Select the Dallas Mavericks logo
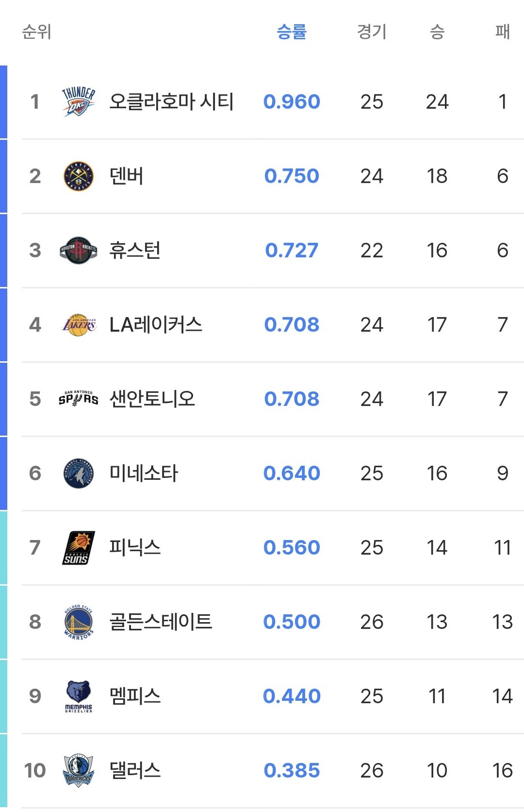The width and height of the screenshot is (524, 812). [78, 771]
